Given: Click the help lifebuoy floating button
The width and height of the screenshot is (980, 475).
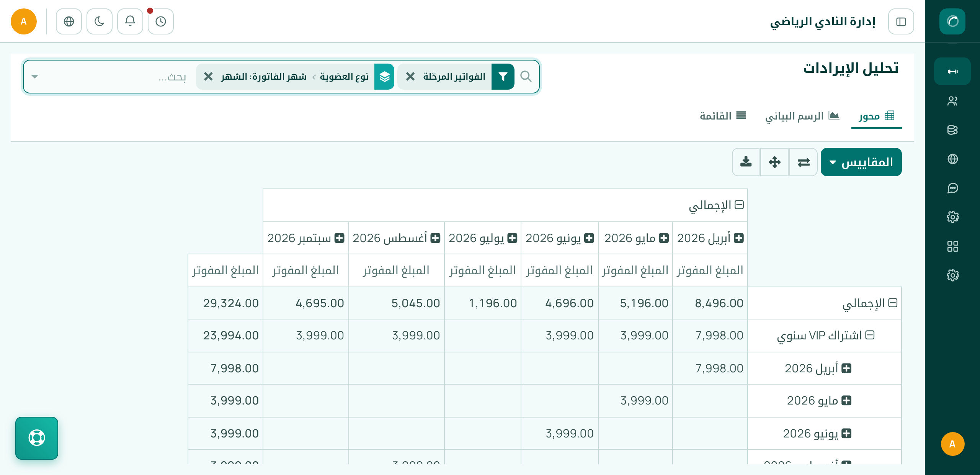Looking at the screenshot, I should (x=37, y=438).
